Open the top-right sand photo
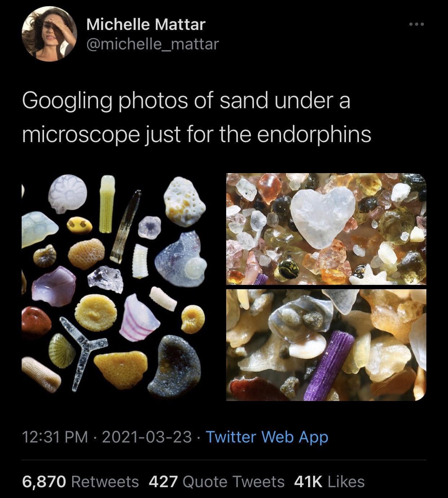The width and height of the screenshot is (448, 498). coord(326,229)
